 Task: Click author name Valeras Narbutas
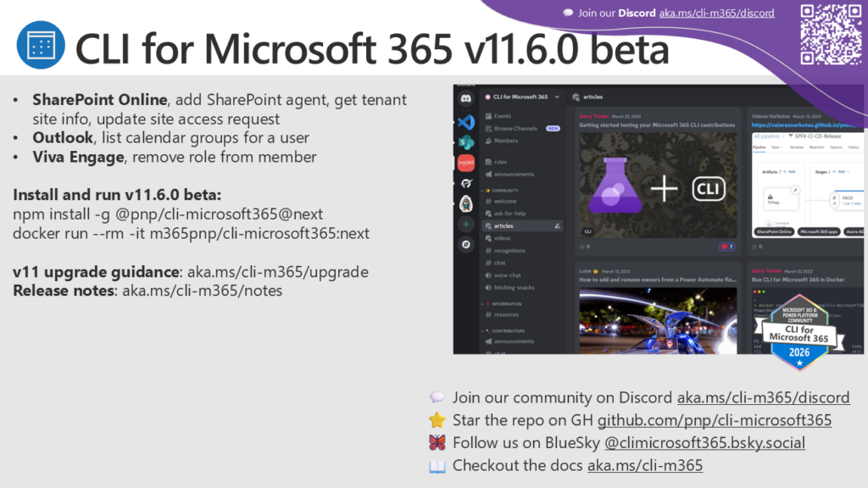click(770, 116)
